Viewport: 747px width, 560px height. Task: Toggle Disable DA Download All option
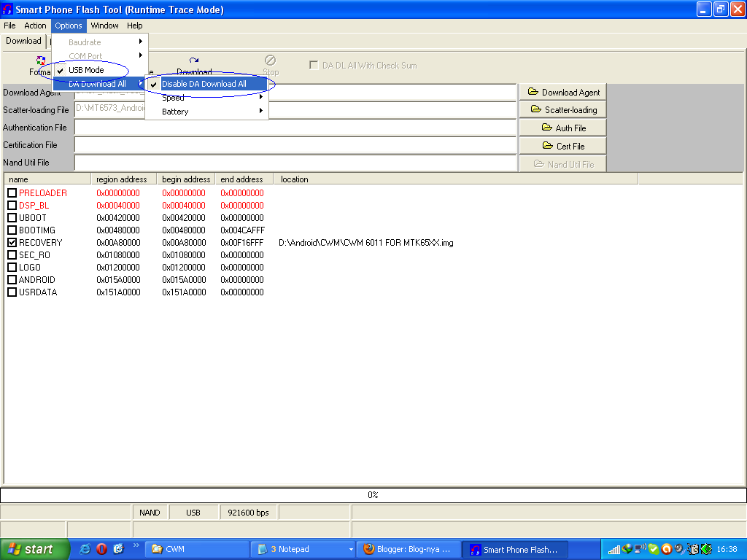click(206, 84)
